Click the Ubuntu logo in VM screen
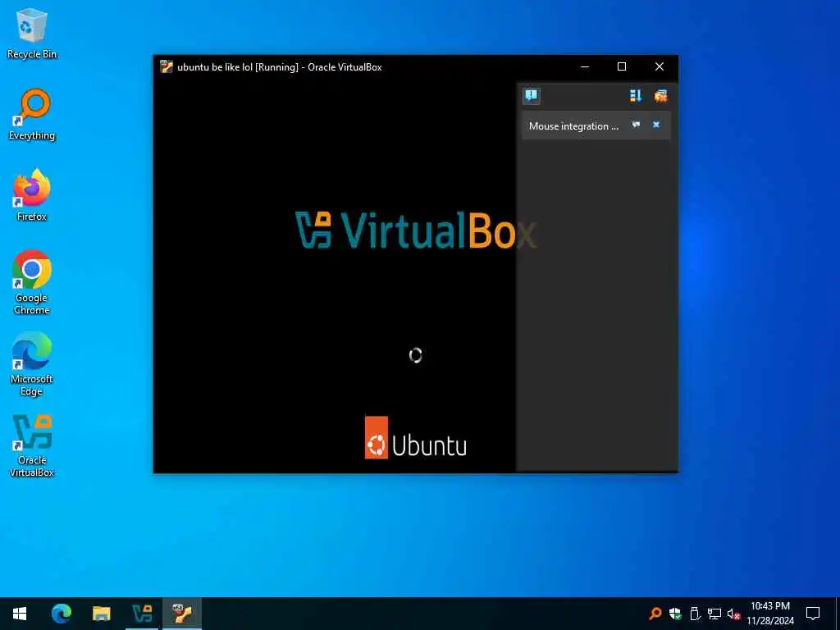This screenshot has height=630, width=840. click(416, 438)
